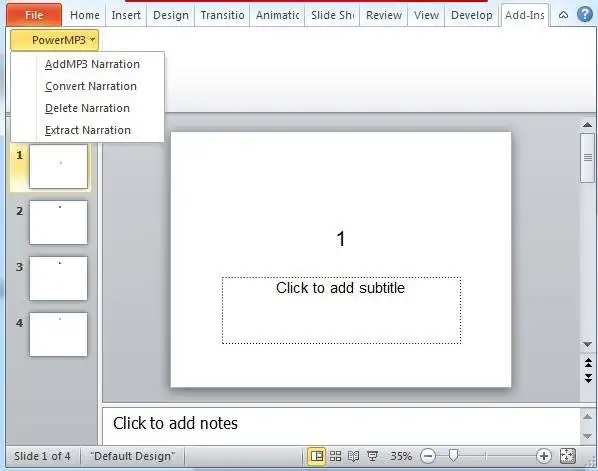
Task: Go to previous slide with double-up arrow
Action: point(588,363)
